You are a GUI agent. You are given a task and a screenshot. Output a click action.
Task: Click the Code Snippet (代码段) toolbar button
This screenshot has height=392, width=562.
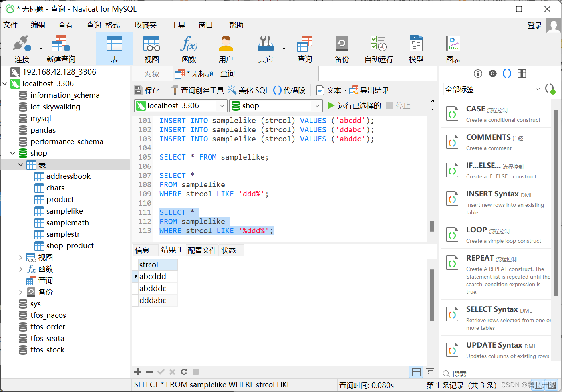289,90
